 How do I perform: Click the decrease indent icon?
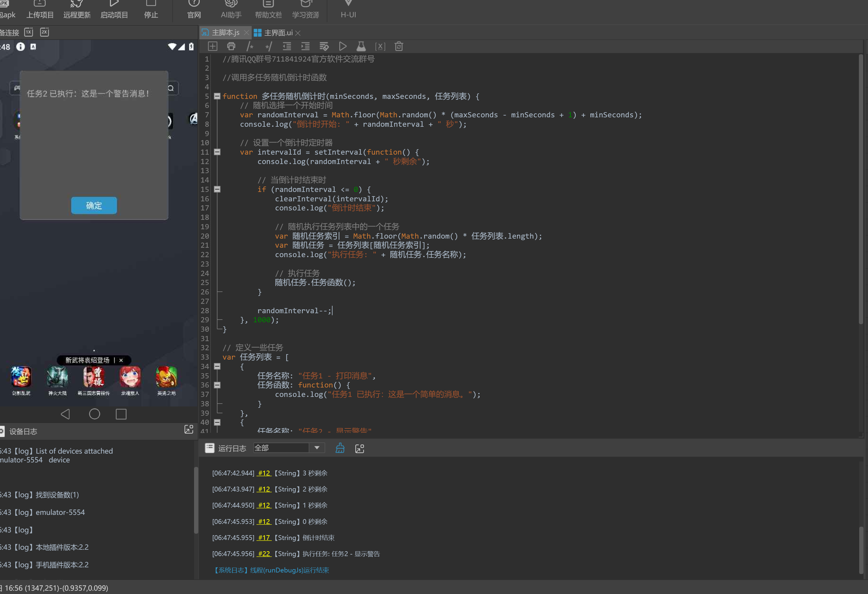(287, 46)
